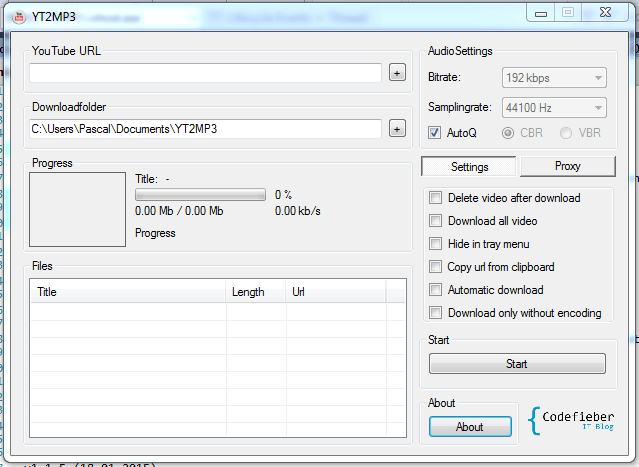Click the YT2MP3 app icon in title bar
This screenshot has width=639, height=467.
pyautogui.click(x=18, y=17)
